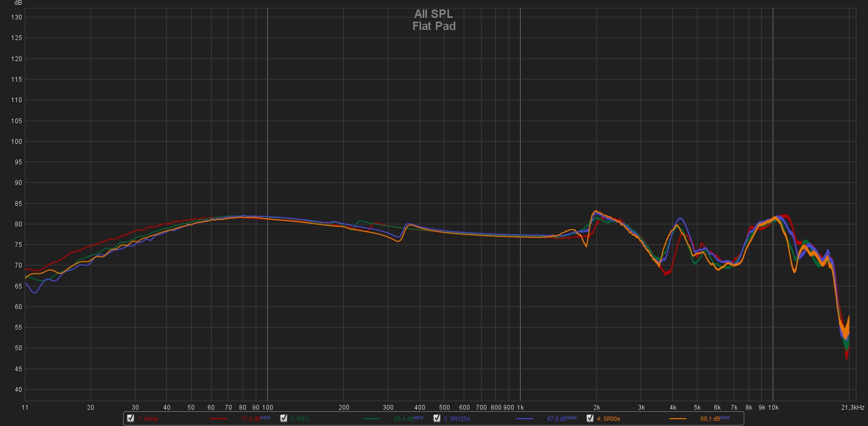Click the 'Flat Pad' subtitle text
The width and height of the screenshot is (868, 426).
coord(434,26)
